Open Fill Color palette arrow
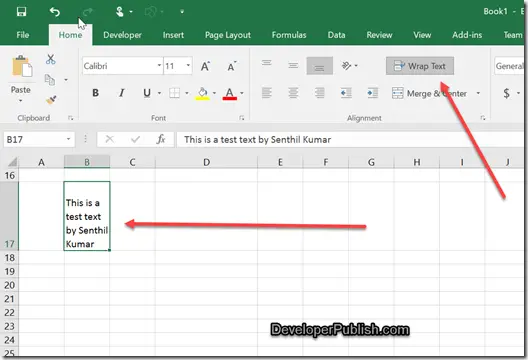The width and height of the screenshot is (528, 360). click(214, 93)
